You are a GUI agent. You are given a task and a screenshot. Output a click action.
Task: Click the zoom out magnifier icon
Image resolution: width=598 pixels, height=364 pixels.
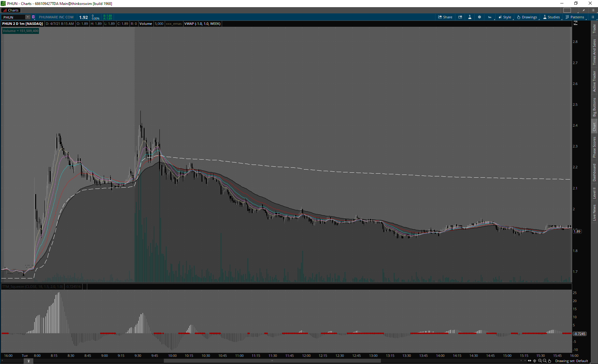[545, 361]
